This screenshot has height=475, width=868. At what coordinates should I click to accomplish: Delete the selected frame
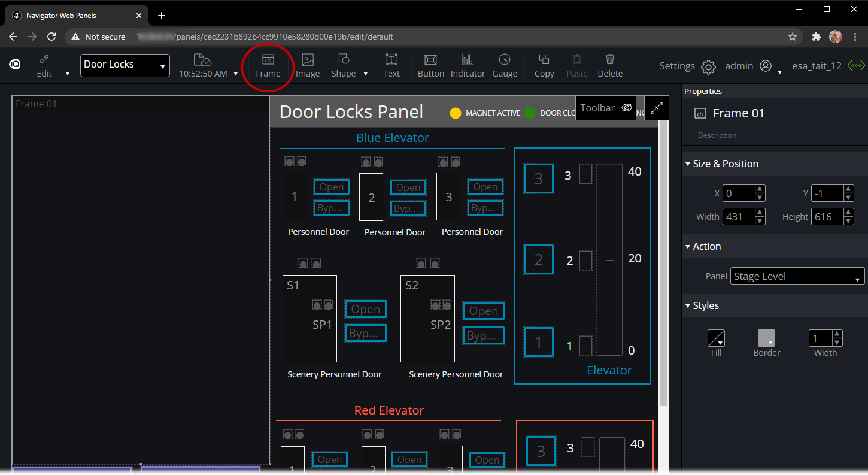610,65
